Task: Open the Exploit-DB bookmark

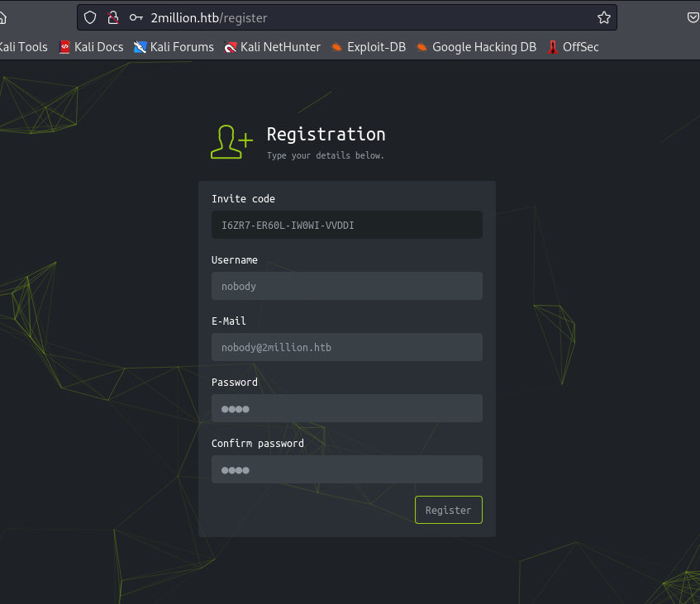Action: pyautogui.click(x=369, y=47)
